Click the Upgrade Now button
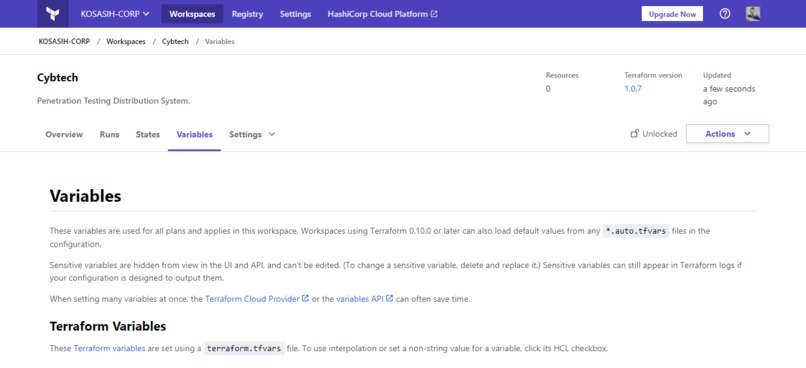Viewport: 806px width, 368px height. pyautogui.click(x=672, y=14)
